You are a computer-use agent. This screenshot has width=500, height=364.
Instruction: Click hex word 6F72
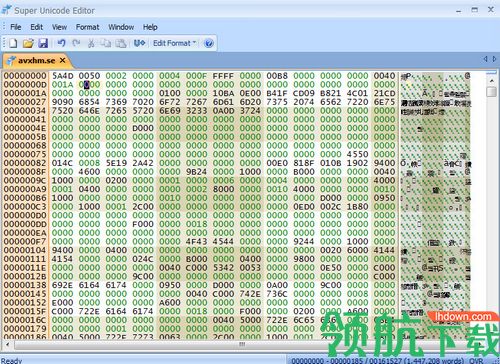coord(170,102)
